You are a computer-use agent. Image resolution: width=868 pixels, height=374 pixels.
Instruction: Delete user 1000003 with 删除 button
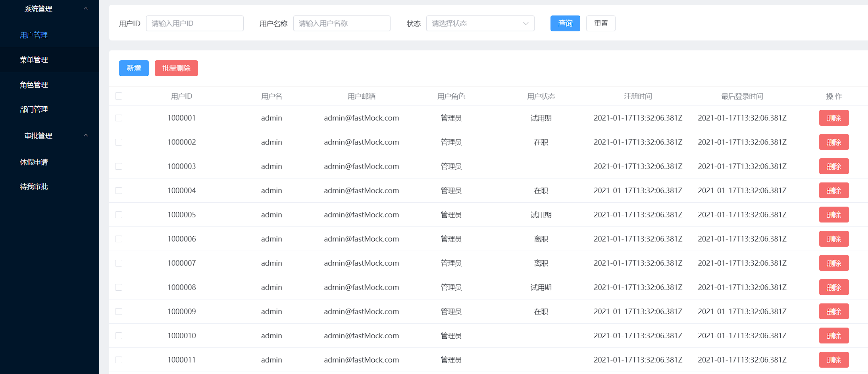coord(834,166)
